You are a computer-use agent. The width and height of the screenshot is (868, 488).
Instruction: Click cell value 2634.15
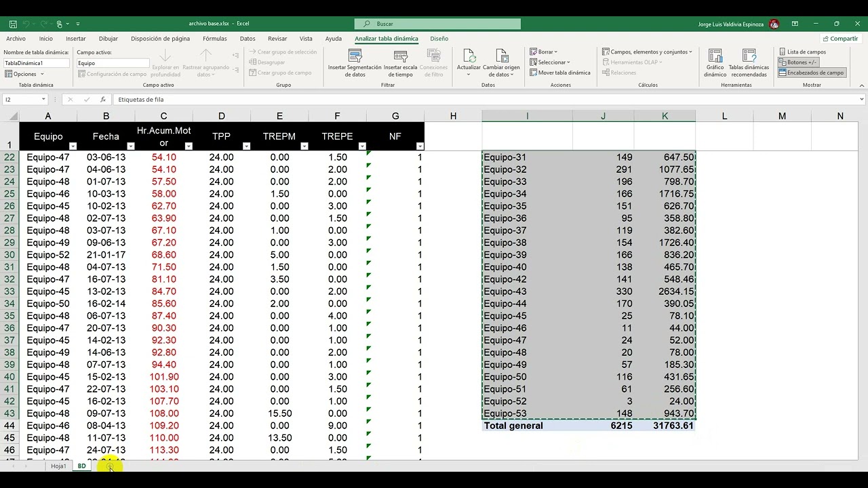click(665, 291)
